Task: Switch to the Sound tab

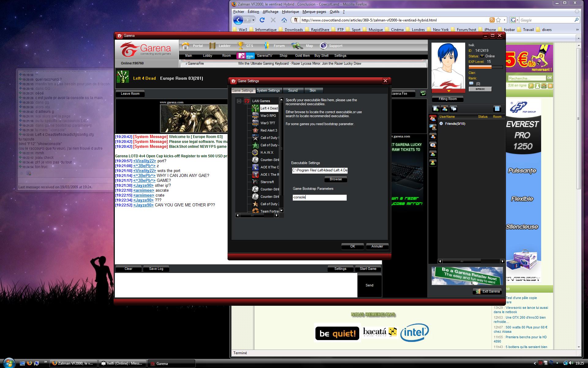Action: coord(293,90)
